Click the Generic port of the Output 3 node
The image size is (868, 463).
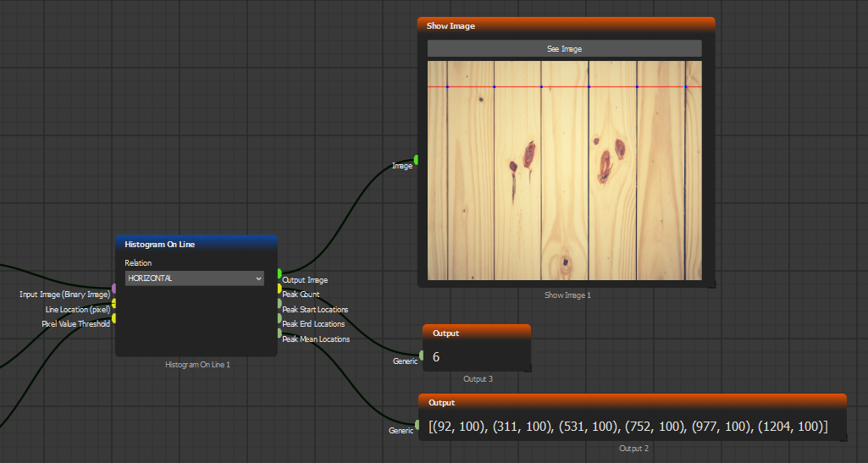421,356
